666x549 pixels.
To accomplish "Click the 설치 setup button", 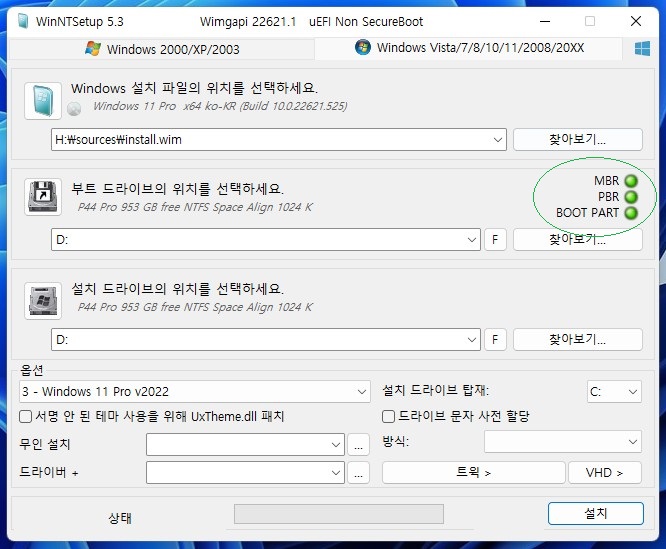I will coord(596,514).
